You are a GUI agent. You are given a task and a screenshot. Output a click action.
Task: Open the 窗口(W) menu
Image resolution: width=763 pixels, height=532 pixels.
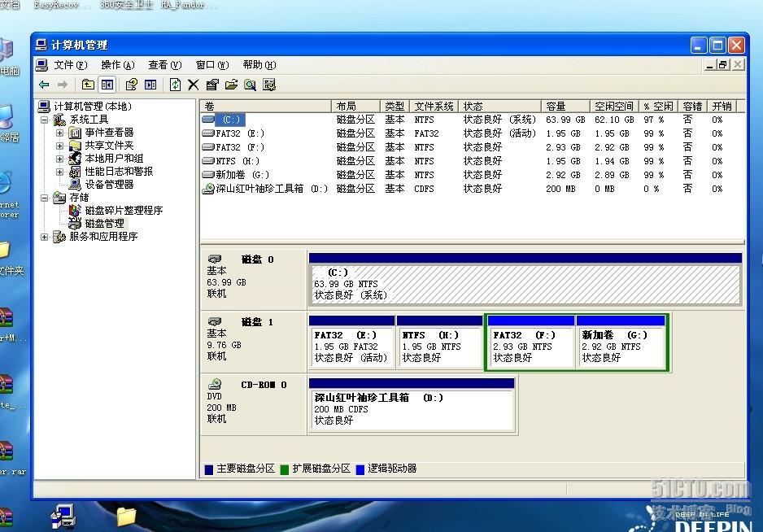tap(212, 65)
